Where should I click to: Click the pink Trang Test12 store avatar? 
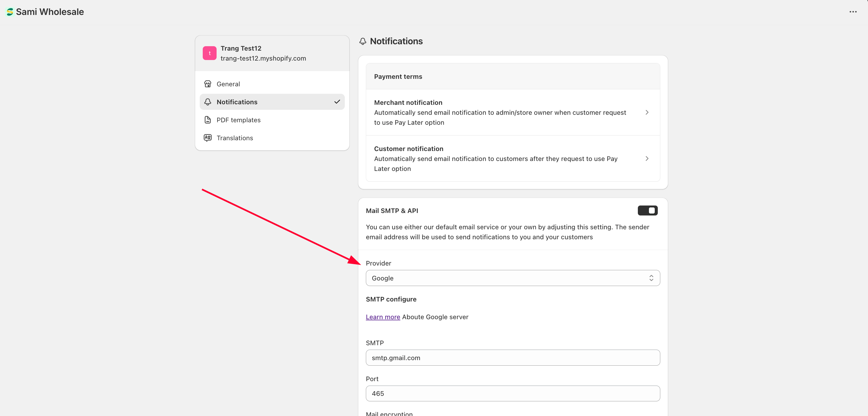(209, 53)
